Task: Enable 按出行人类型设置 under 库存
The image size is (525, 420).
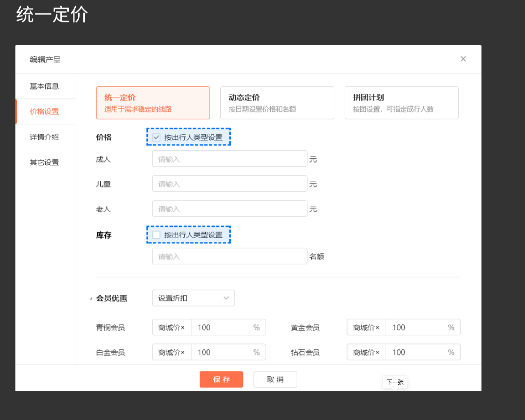Action: pos(156,235)
